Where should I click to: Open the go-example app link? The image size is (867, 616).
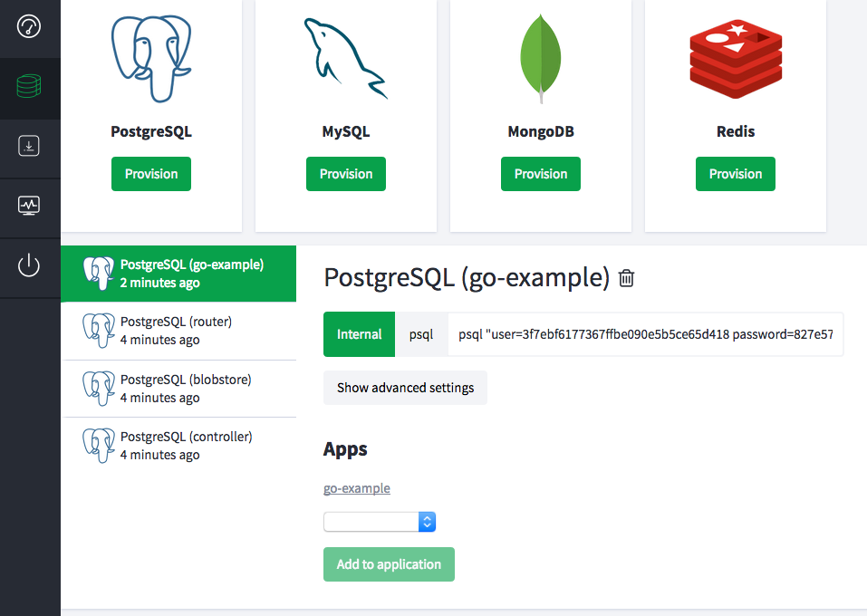point(357,488)
